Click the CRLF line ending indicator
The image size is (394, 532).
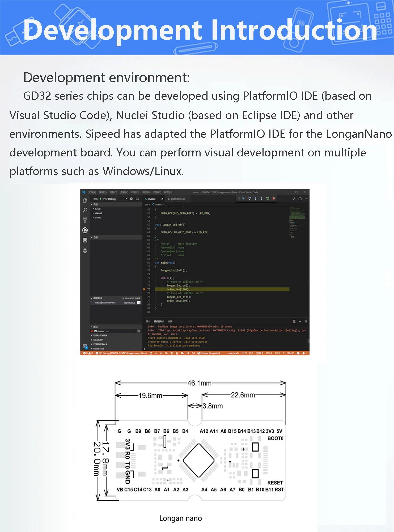(277, 353)
